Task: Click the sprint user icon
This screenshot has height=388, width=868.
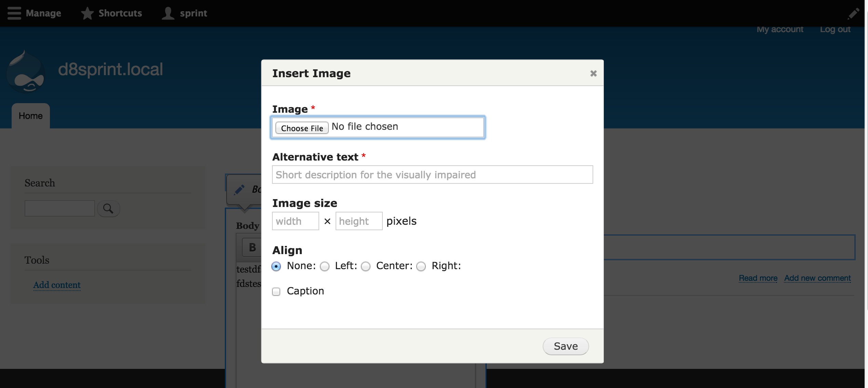Action: [168, 13]
